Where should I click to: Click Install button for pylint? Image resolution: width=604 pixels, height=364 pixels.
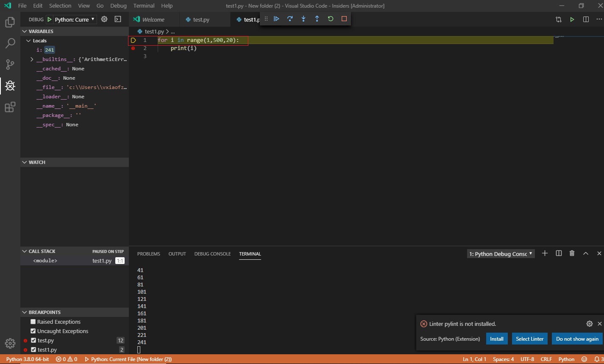497,339
